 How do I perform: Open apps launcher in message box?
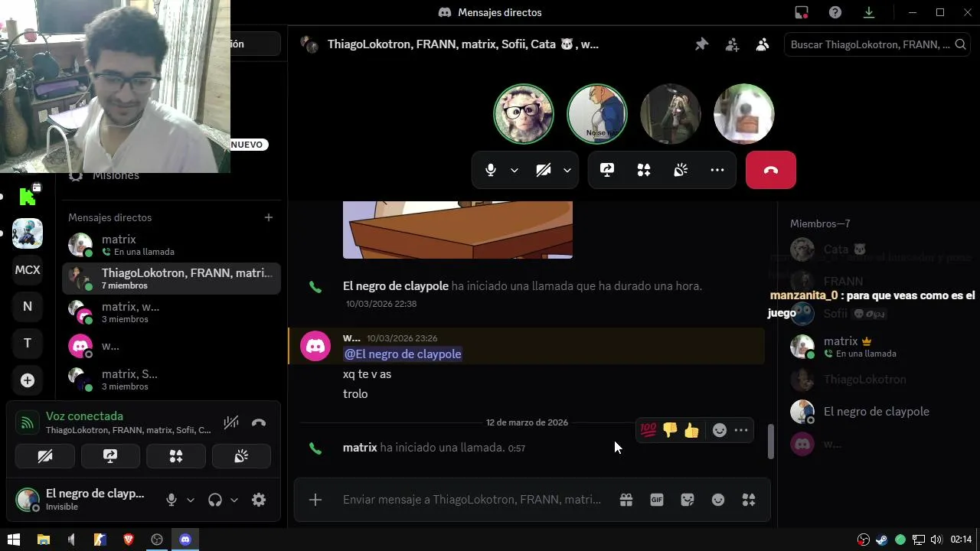coord(749,500)
